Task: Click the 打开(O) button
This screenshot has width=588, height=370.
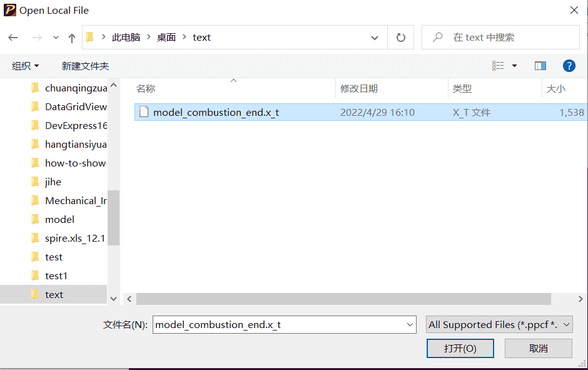Action: 460,349
